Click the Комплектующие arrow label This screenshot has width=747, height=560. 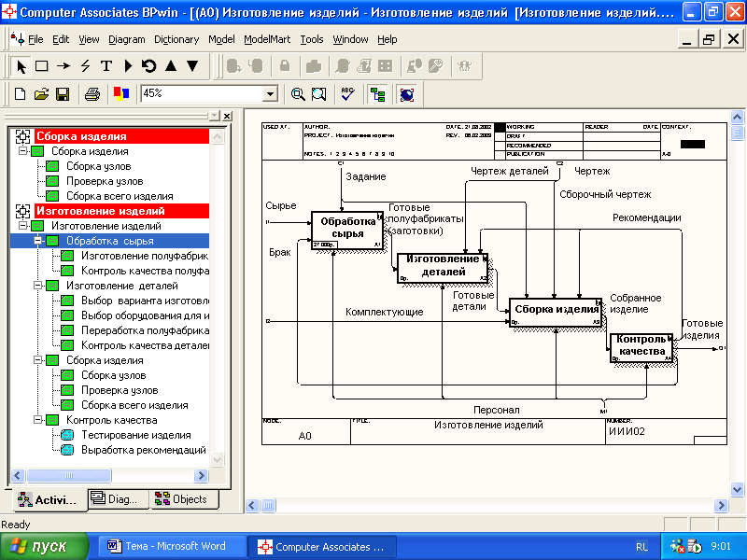(x=385, y=312)
